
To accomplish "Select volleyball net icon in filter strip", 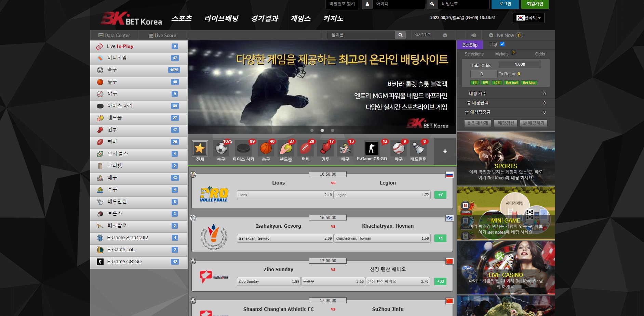I will [345, 149].
